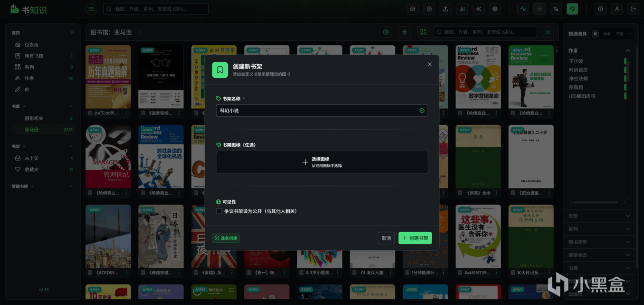Click the circled arrow icon next to pulse

(539, 9)
